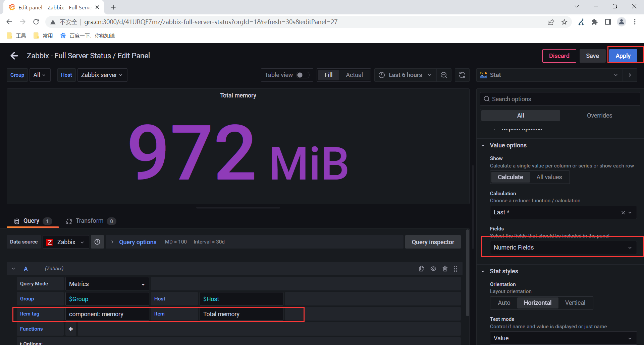This screenshot has width=644, height=345.
Task: Open the Host Zabbix server dropdown
Action: click(x=102, y=75)
